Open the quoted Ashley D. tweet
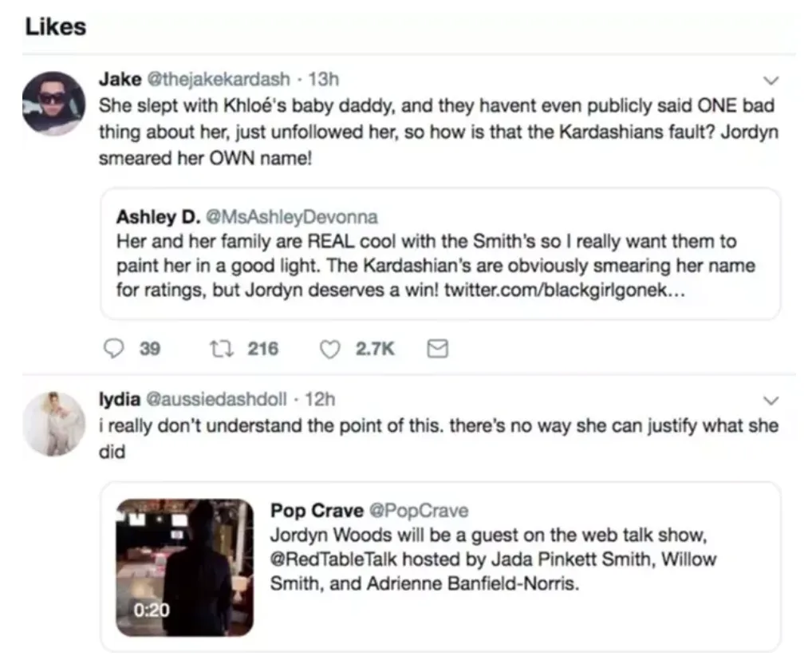 440,254
